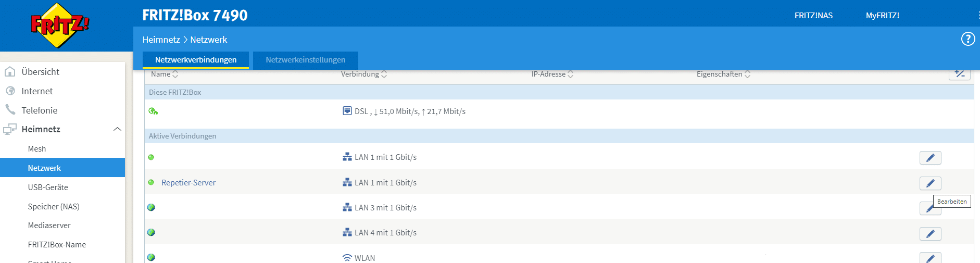Image resolution: width=980 pixels, height=263 pixels.
Task: Switch to the Netzwerkeinstellungen tab
Action: click(x=305, y=60)
